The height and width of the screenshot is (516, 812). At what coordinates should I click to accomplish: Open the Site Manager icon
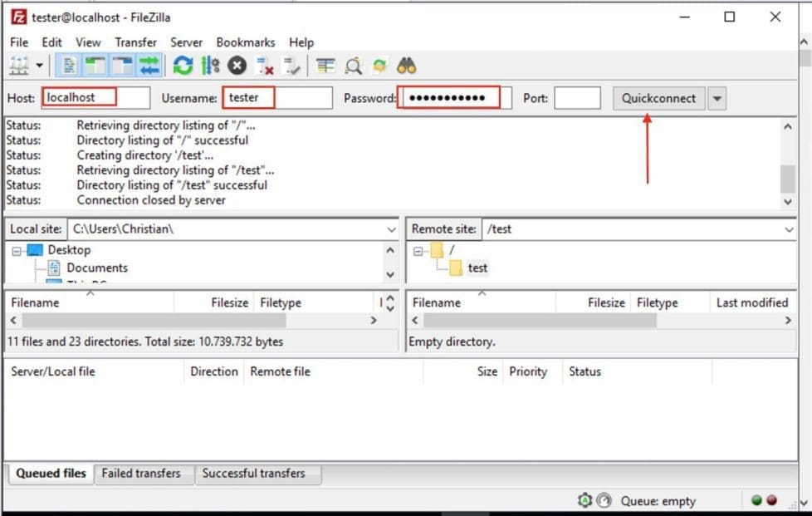click(x=18, y=66)
